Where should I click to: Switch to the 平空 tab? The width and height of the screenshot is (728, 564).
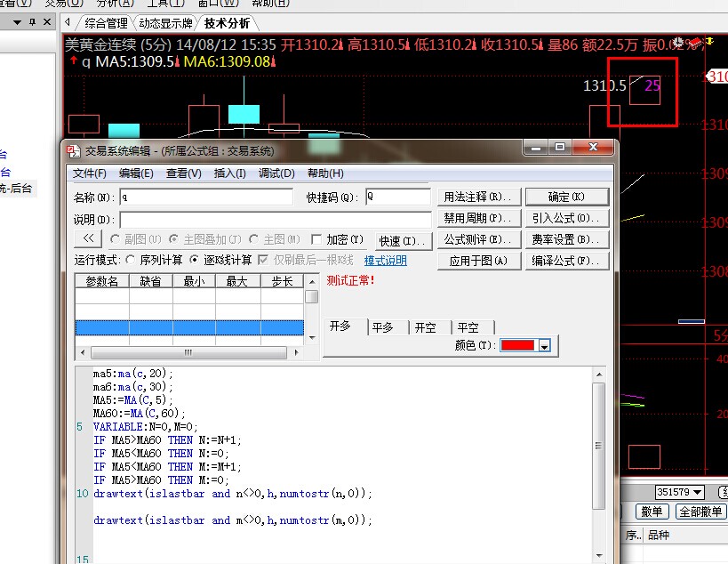[468, 327]
